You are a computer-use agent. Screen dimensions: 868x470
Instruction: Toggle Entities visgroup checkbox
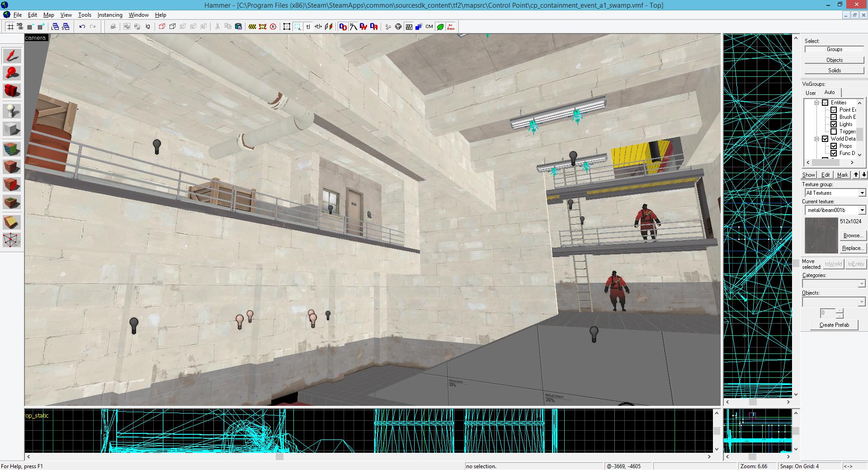click(x=825, y=103)
